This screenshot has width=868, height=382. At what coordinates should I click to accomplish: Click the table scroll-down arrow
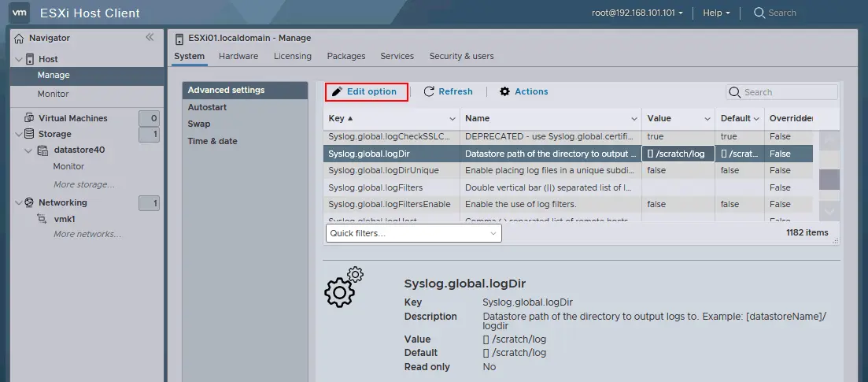829,210
